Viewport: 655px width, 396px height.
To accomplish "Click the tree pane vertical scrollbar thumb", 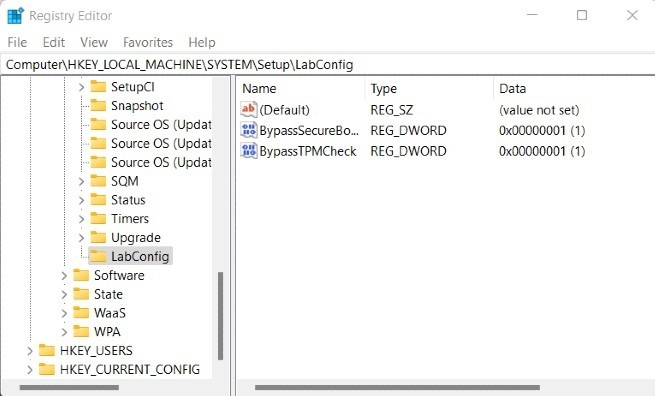I will pos(220,316).
